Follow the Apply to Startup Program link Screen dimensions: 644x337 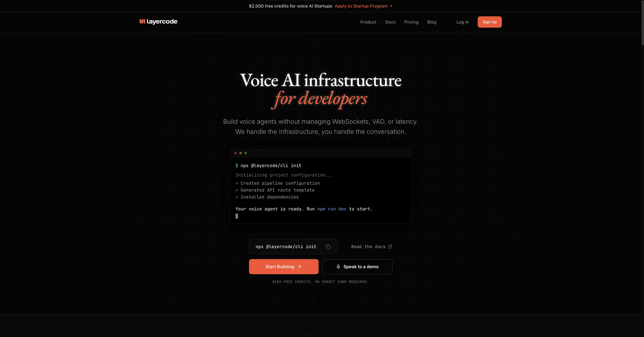pyautogui.click(x=361, y=6)
